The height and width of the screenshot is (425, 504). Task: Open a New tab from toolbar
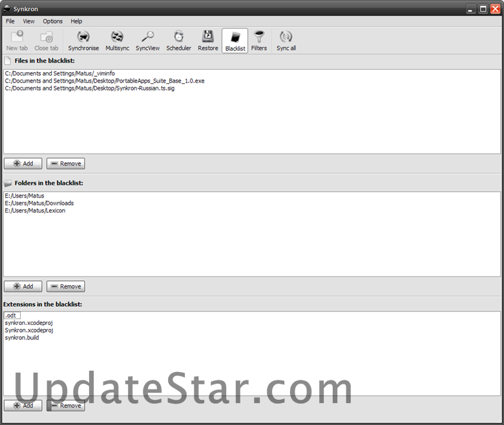click(x=17, y=41)
